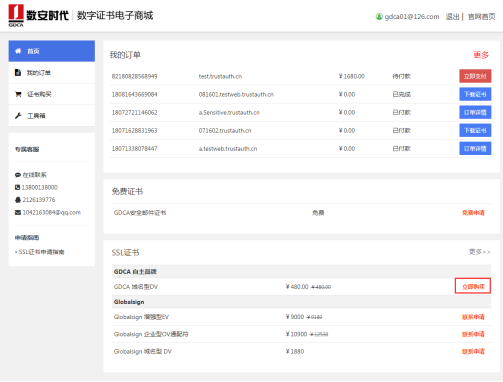This screenshot has height=382, width=503.
Task: Open the 首页 menu item
Action: click(x=52, y=51)
